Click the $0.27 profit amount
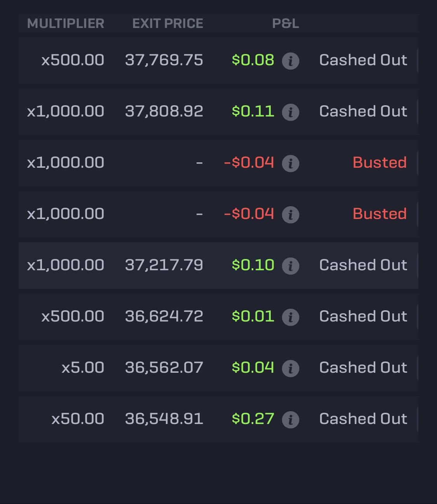This screenshot has width=437, height=504. (253, 419)
